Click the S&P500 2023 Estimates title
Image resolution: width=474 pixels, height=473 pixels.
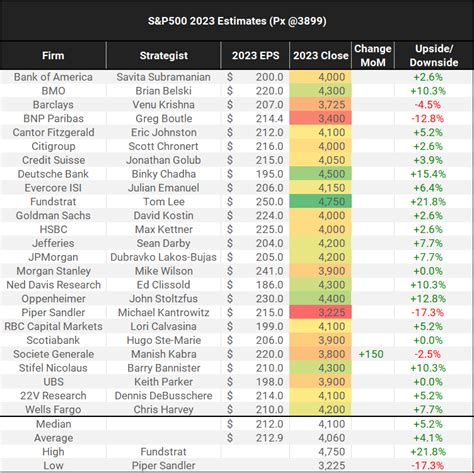[x=237, y=21]
